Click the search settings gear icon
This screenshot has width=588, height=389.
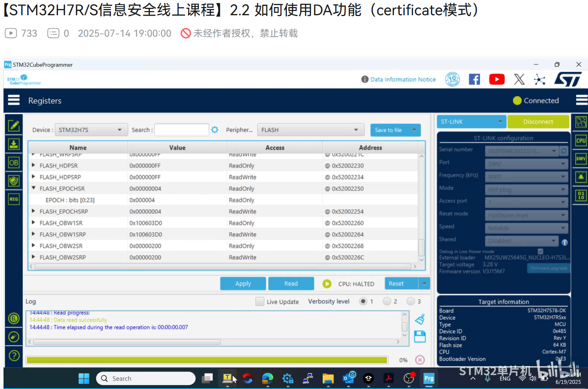tap(215, 130)
